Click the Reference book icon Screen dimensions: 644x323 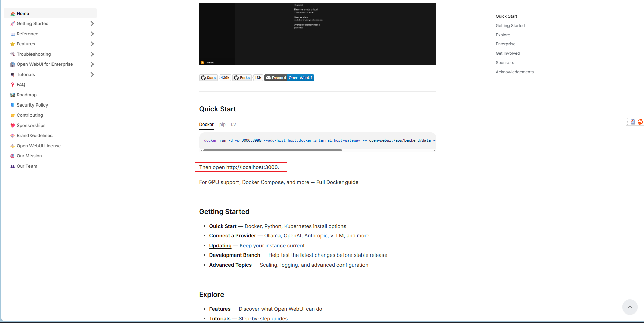click(x=13, y=34)
